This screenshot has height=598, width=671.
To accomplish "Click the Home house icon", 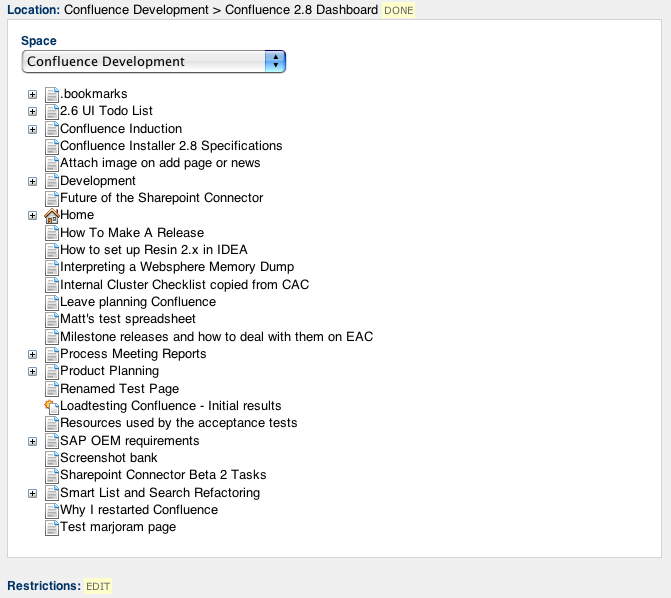I will (52, 215).
